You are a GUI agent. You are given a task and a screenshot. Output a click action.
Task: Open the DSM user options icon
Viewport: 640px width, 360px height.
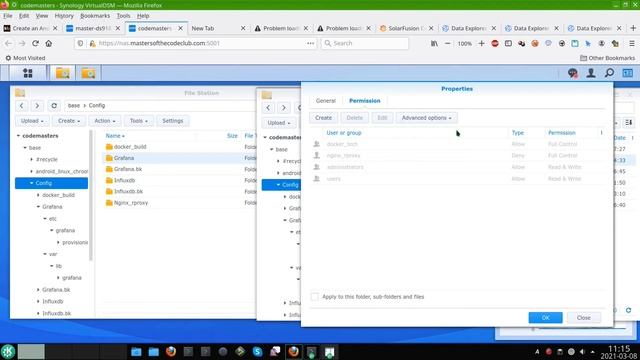pos(591,73)
